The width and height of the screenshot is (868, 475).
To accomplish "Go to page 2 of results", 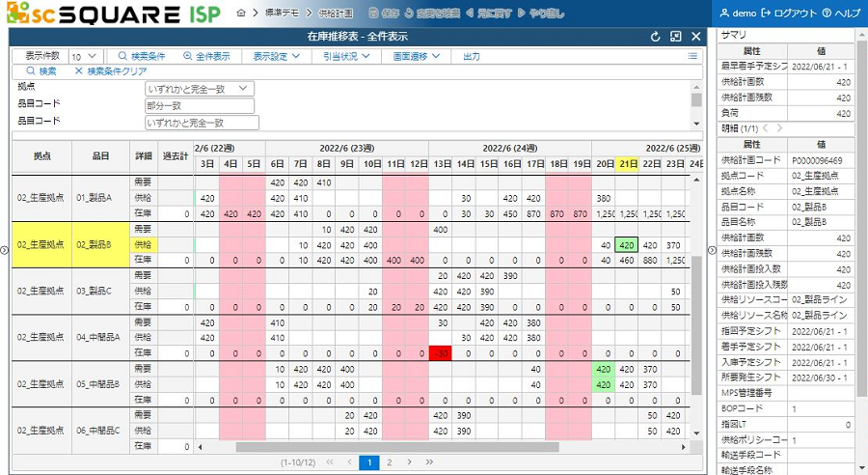I will 390,462.
